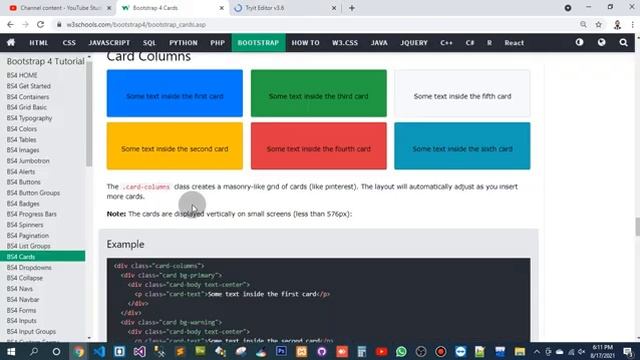Open TeamViewer from taskbar
The width and height of the screenshot is (640, 360).
click(x=460, y=351)
